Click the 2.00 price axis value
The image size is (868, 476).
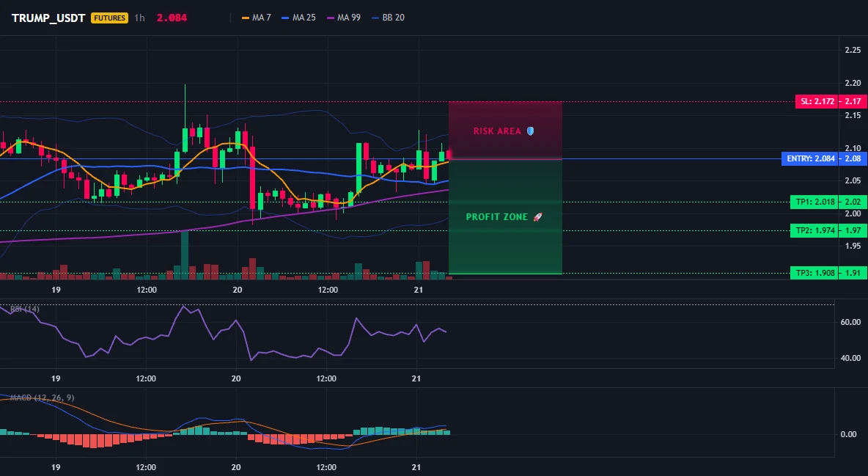853,213
